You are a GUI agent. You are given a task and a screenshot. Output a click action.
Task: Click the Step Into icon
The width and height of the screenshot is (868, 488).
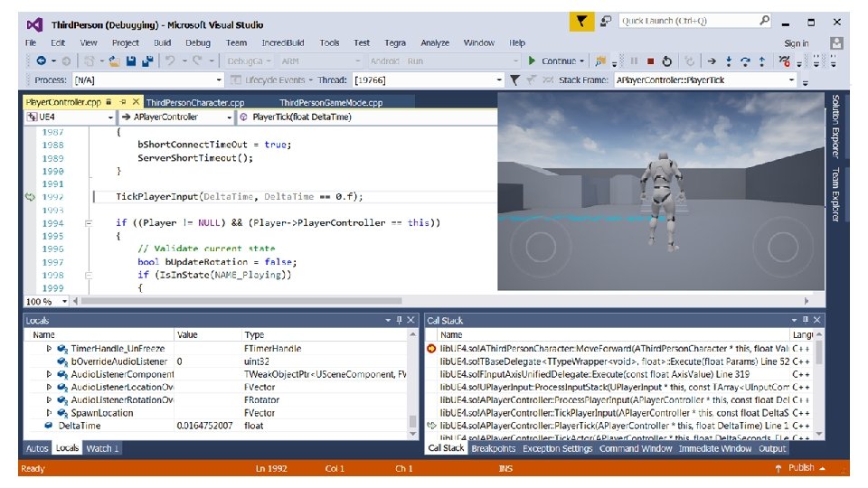(x=729, y=61)
